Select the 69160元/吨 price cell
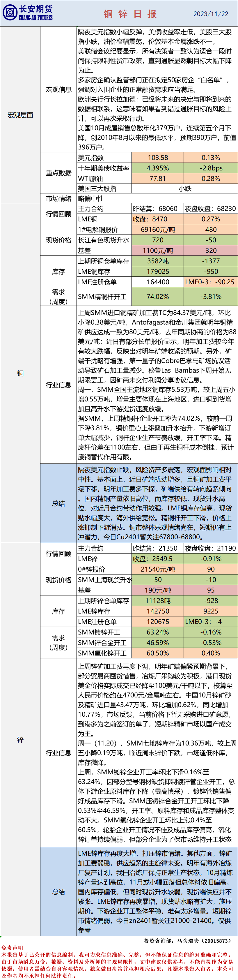 [x=158, y=230]
